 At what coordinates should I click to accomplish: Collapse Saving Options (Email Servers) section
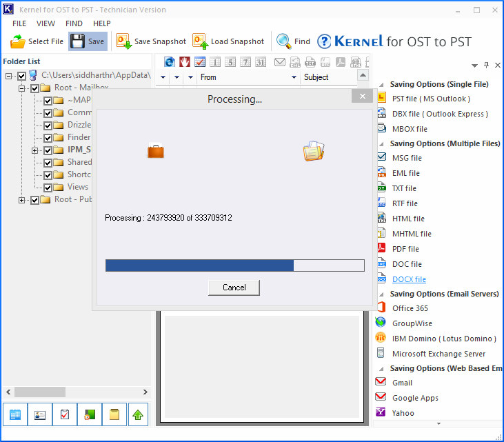(381, 294)
